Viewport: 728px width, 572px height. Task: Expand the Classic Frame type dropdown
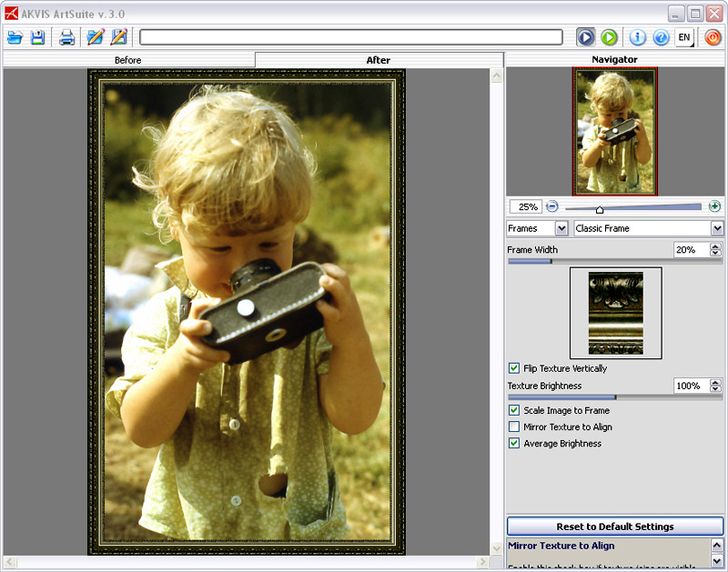pos(648,228)
